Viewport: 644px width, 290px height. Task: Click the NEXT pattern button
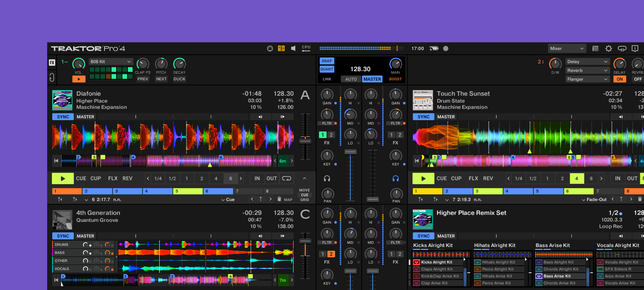click(161, 79)
